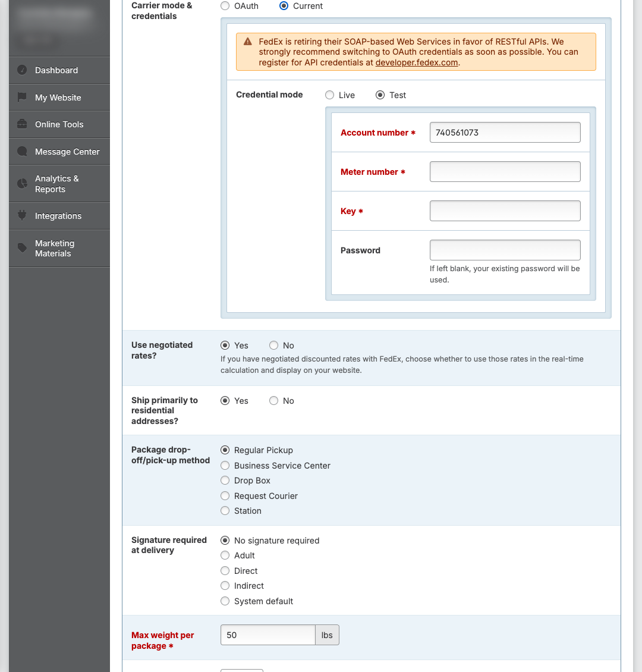Select Yes for ship to residential addresses
The image size is (642, 672).
tap(225, 401)
